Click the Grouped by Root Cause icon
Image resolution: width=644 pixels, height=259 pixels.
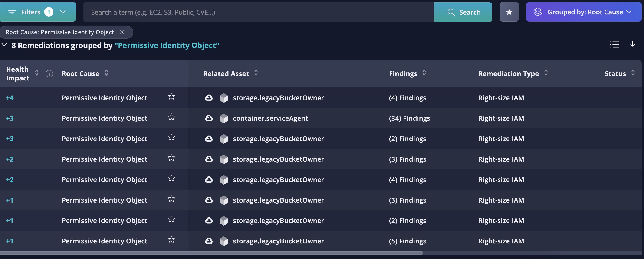pyautogui.click(x=537, y=12)
